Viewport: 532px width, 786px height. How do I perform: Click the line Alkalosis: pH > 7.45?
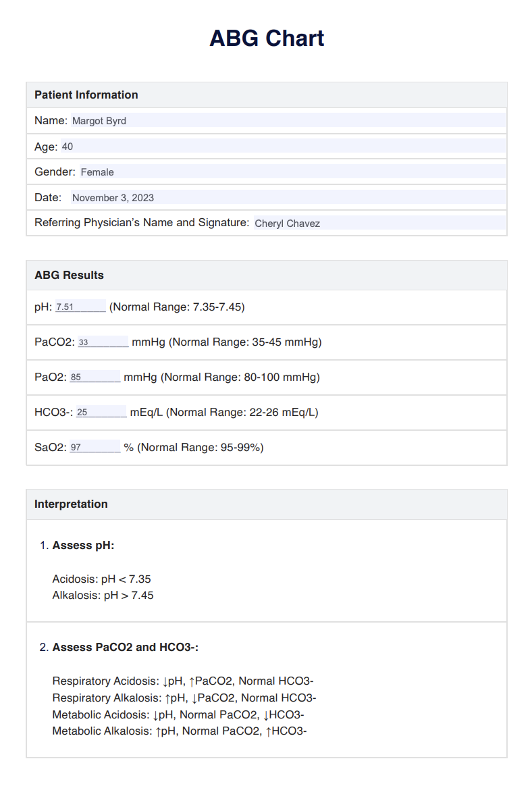[103, 596]
